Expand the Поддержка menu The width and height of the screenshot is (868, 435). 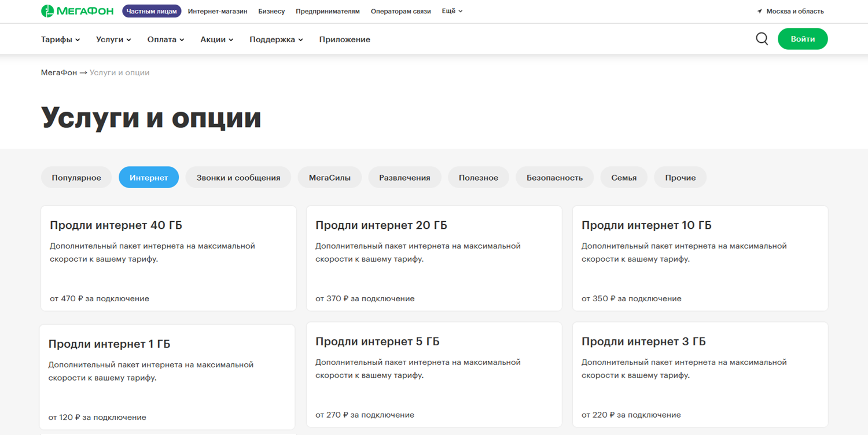tap(276, 39)
